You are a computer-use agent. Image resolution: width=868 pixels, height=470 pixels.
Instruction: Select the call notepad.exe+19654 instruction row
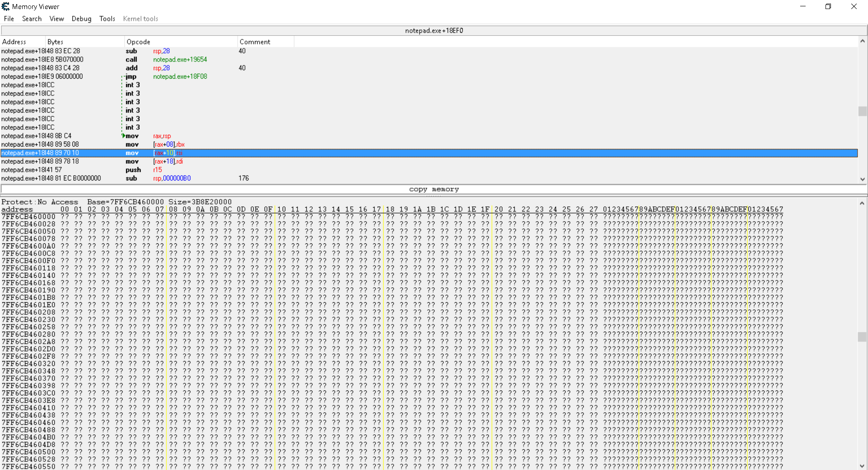(x=181, y=60)
